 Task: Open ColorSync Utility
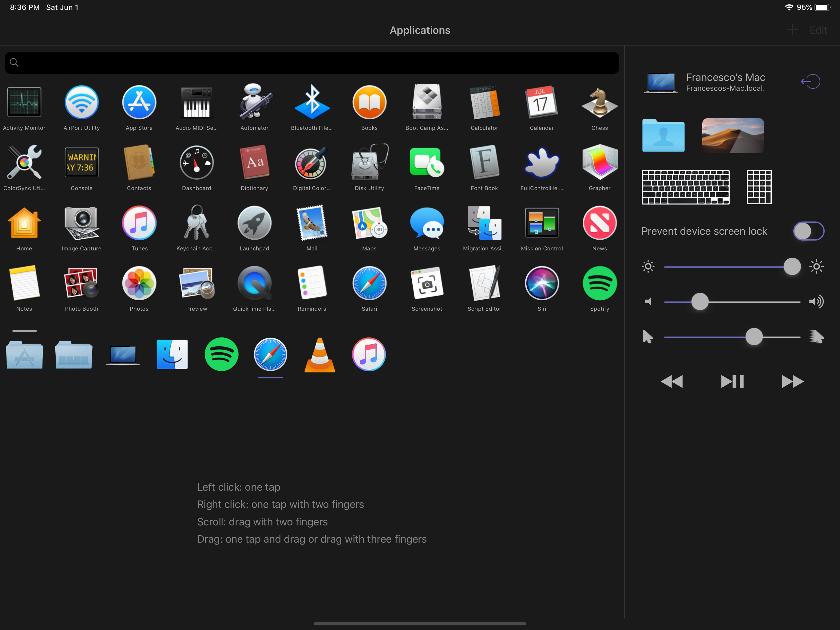click(x=24, y=163)
